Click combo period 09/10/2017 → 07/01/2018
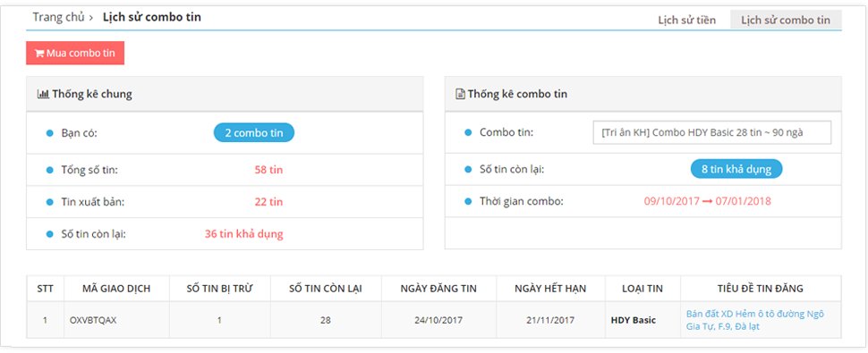This screenshot has width=868, height=353. pyautogui.click(x=707, y=201)
